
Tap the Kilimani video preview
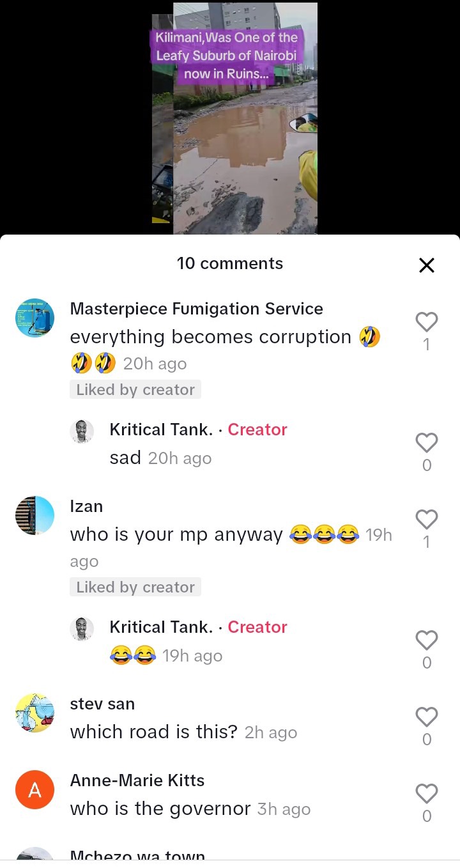234,118
